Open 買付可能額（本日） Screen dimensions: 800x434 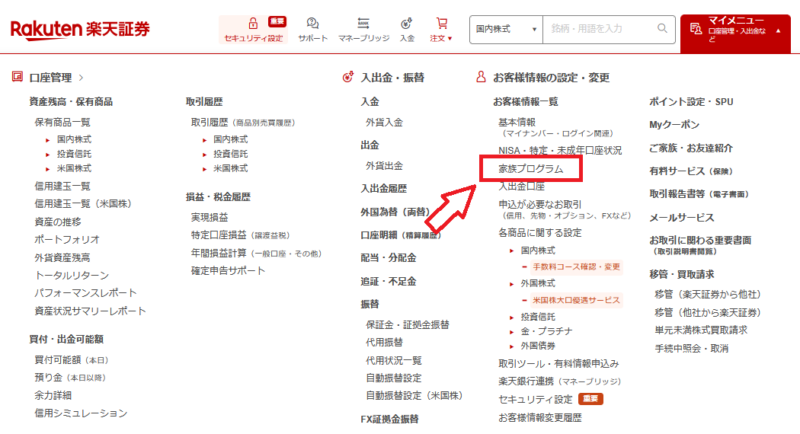coord(71,360)
